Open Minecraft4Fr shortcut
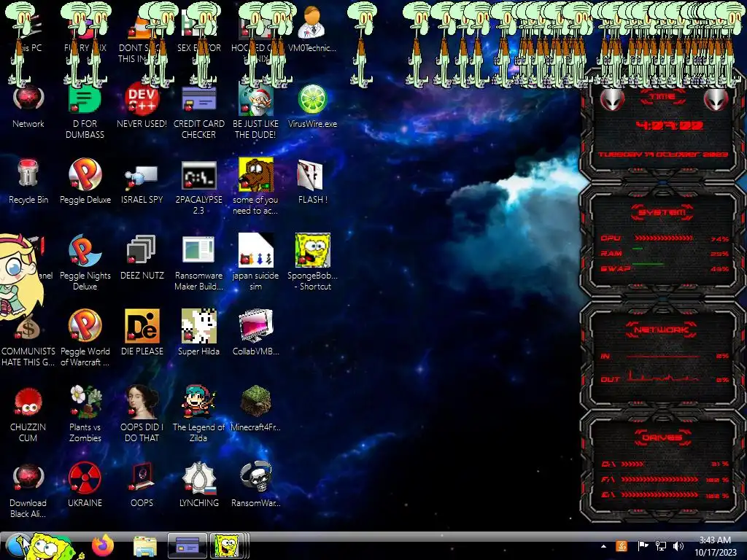This screenshot has width=747, height=560. point(256,408)
